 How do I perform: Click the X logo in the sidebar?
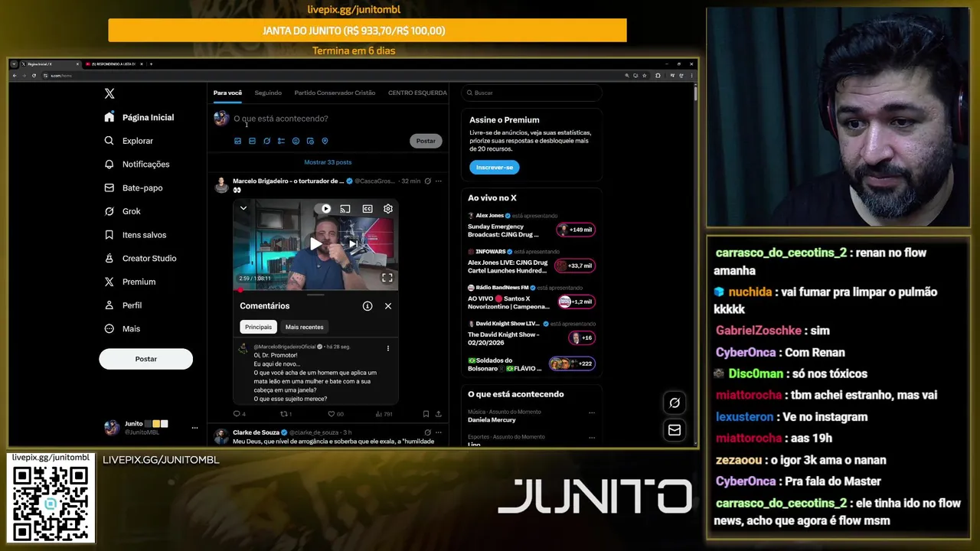[109, 93]
